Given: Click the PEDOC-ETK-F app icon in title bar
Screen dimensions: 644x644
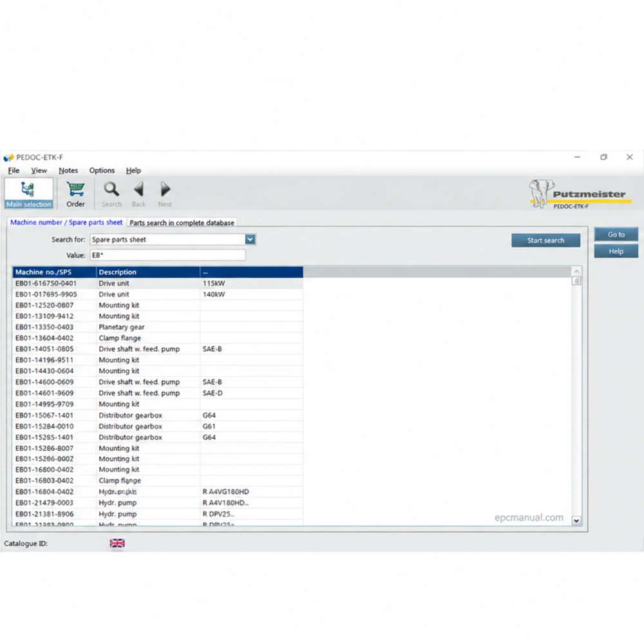Looking at the screenshot, I should pos(8,157).
